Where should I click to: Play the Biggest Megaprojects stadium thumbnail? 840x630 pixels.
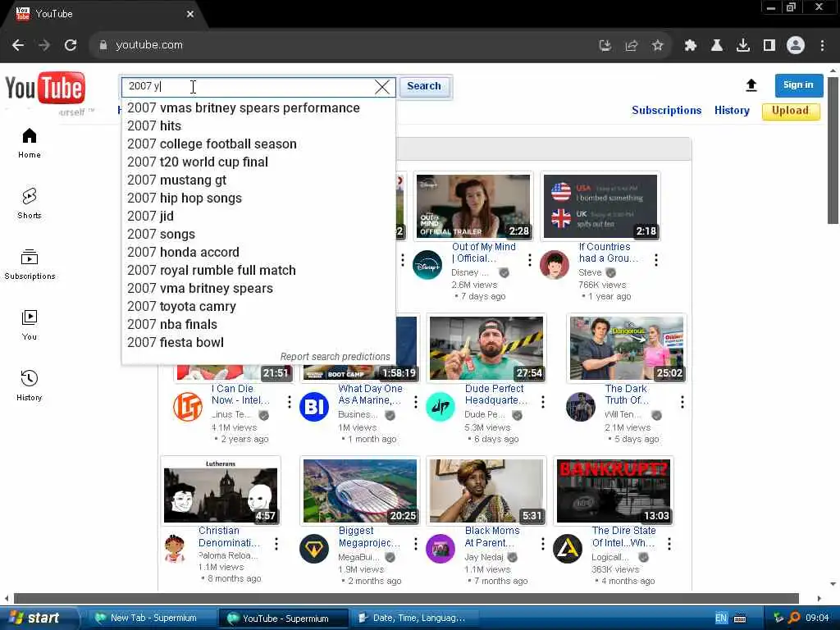(x=360, y=491)
